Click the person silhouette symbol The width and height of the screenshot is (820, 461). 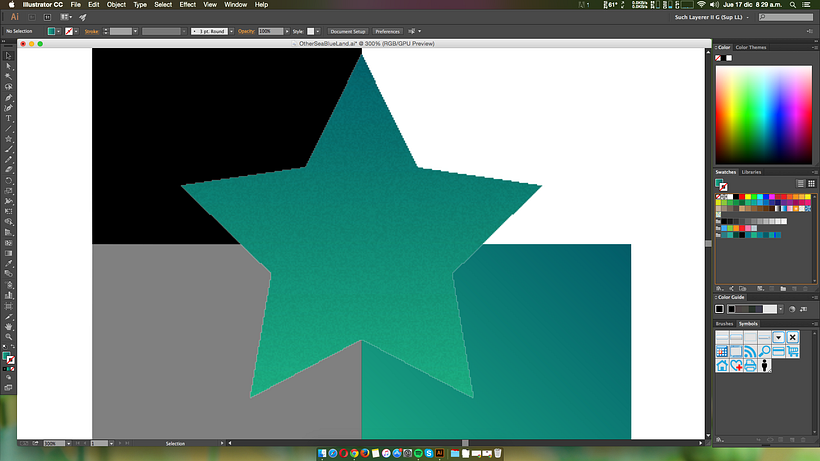[765, 365]
